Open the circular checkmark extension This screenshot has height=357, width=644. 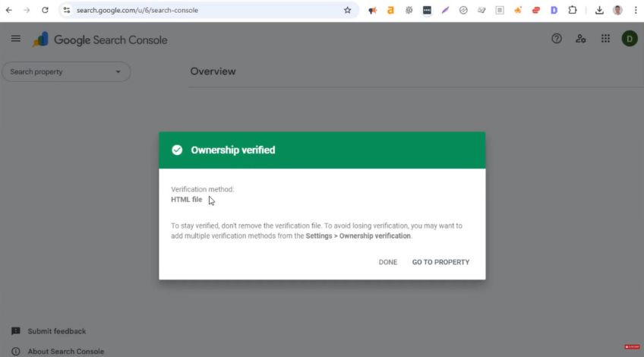(x=463, y=11)
